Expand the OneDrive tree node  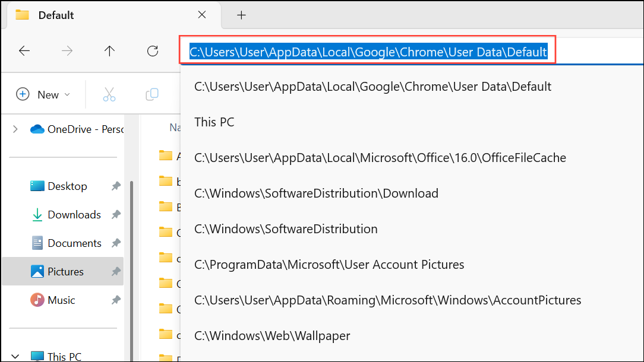tap(15, 129)
